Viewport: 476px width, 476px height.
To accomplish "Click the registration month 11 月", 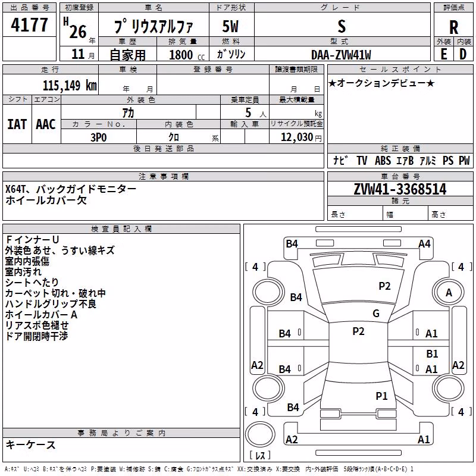I will pos(83,54).
